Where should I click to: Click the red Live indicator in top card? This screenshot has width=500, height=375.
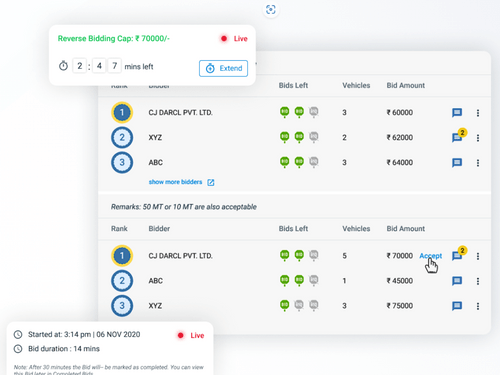pyautogui.click(x=234, y=39)
